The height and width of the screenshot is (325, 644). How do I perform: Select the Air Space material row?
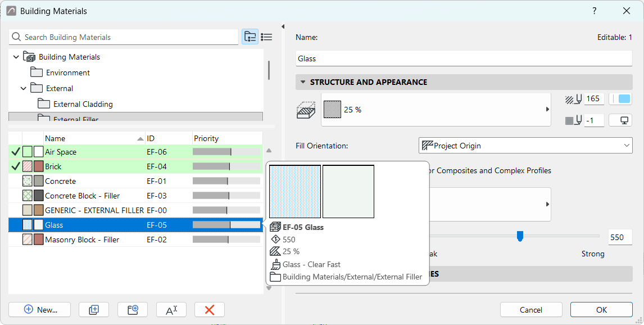(135, 152)
